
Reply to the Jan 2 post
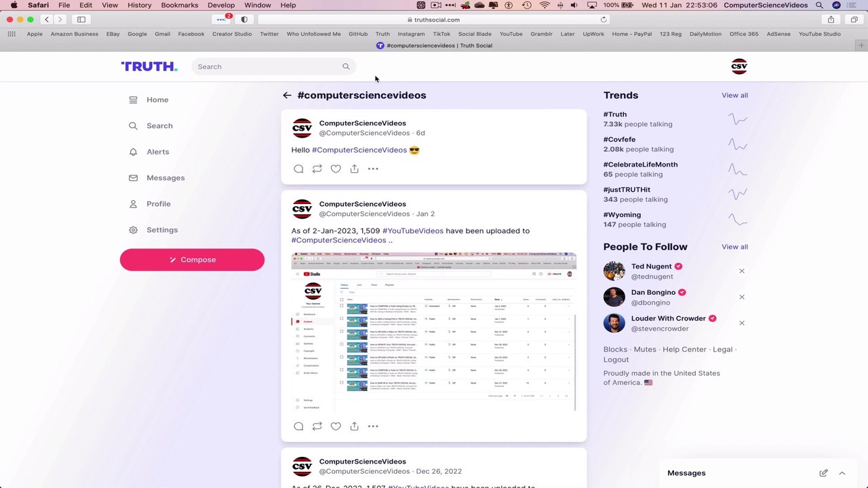(298, 426)
